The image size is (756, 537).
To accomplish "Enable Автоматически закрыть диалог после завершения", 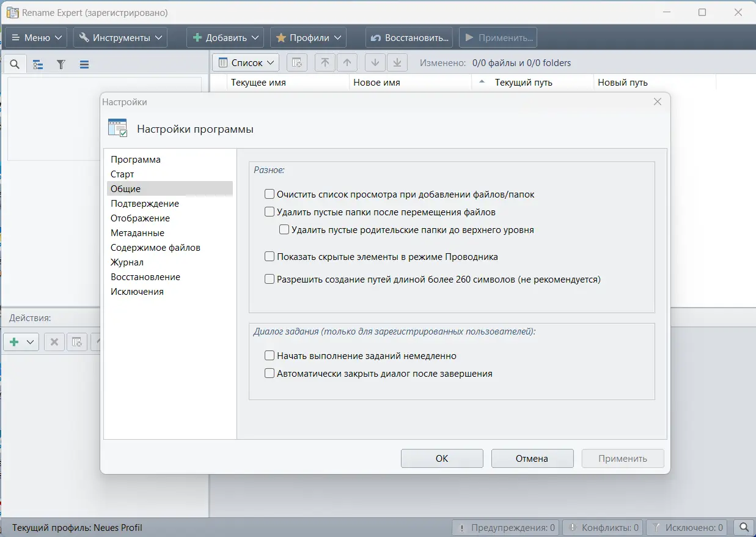I will (270, 373).
